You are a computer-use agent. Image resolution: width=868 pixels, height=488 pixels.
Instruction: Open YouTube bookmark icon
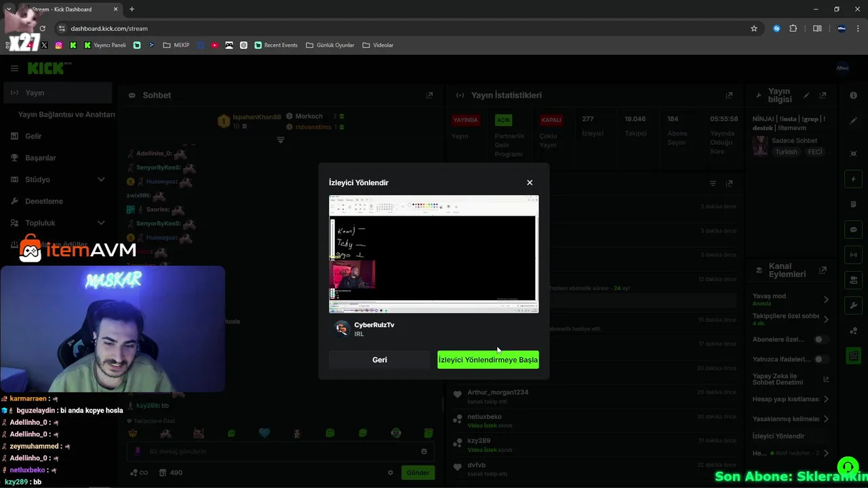tap(215, 45)
